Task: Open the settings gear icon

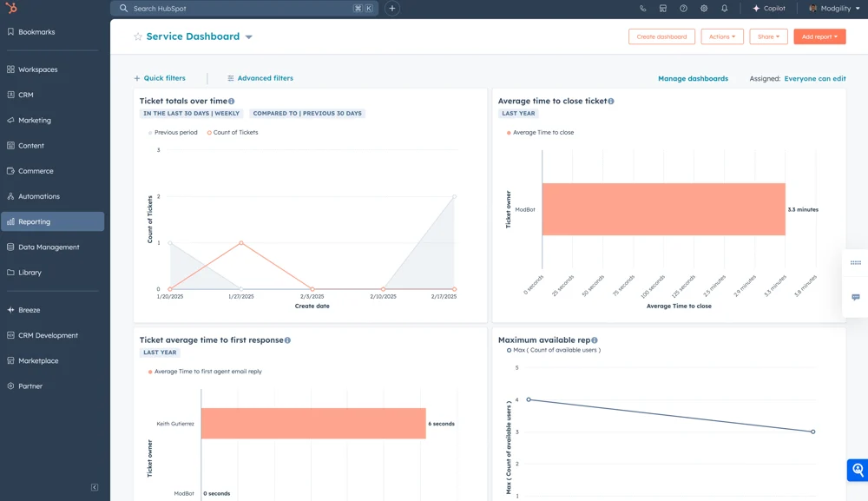Action: [x=704, y=9]
